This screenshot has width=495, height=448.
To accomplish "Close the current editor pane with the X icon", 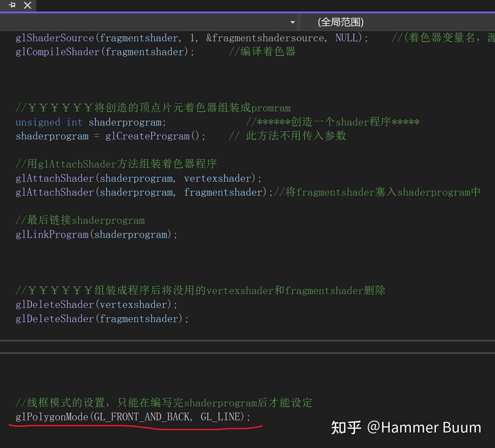I will pos(27,5).
